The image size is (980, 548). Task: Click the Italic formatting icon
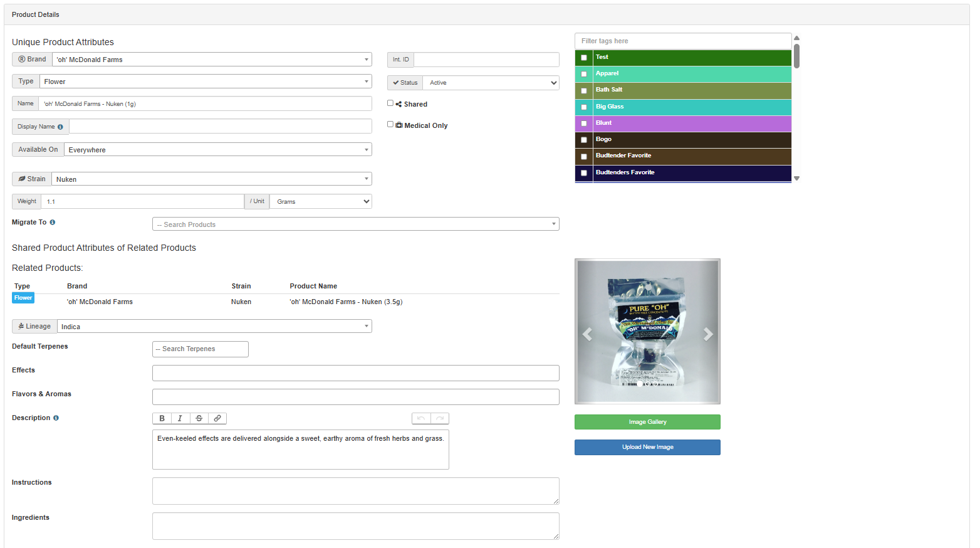[x=180, y=418]
